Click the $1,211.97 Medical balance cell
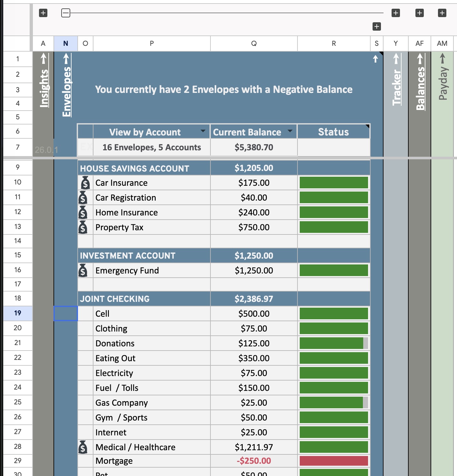 pyautogui.click(x=254, y=447)
